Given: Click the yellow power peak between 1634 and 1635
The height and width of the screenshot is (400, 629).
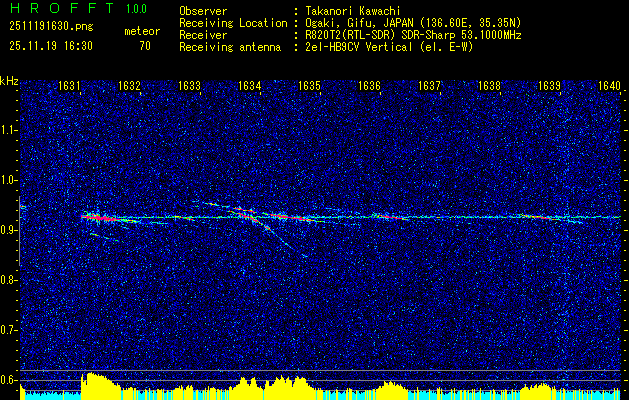Looking at the screenshot, I should point(287,387).
